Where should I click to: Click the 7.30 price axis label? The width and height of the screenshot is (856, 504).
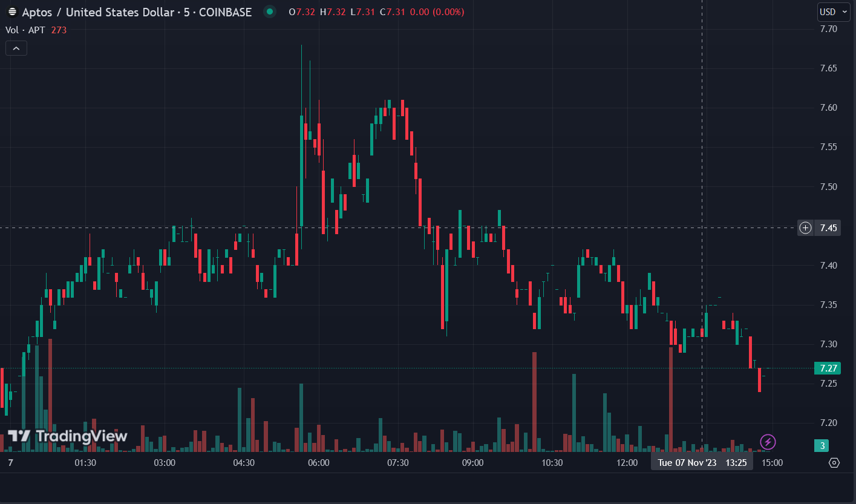tap(828, 344)
